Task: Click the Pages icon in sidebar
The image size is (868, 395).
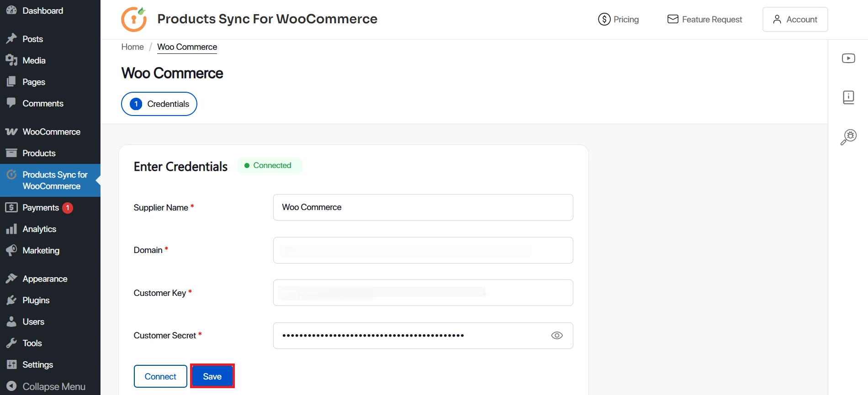Action: [11, 82]
